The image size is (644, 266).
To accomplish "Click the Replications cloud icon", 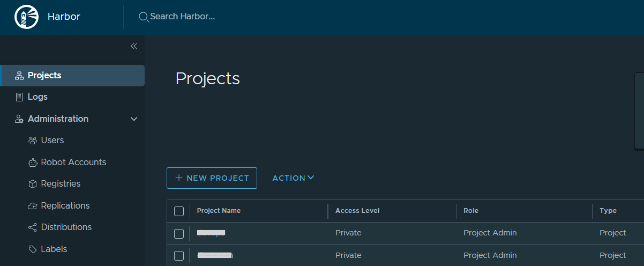I will click(x=32, y=206).
